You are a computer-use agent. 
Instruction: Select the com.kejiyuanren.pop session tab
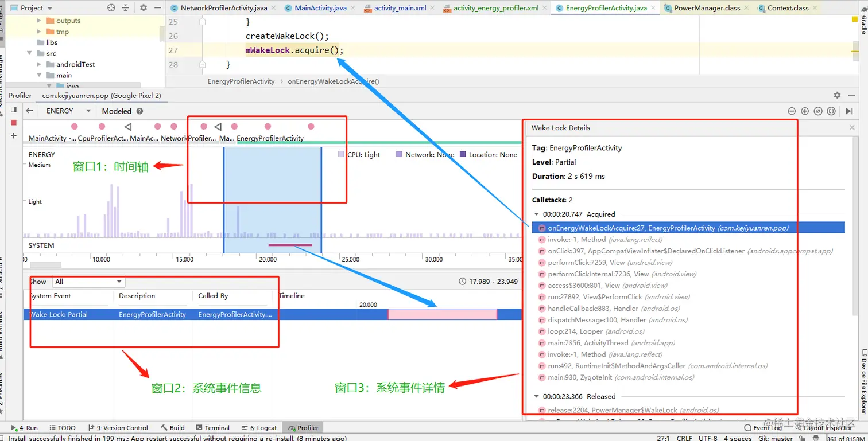pos(102,96)
